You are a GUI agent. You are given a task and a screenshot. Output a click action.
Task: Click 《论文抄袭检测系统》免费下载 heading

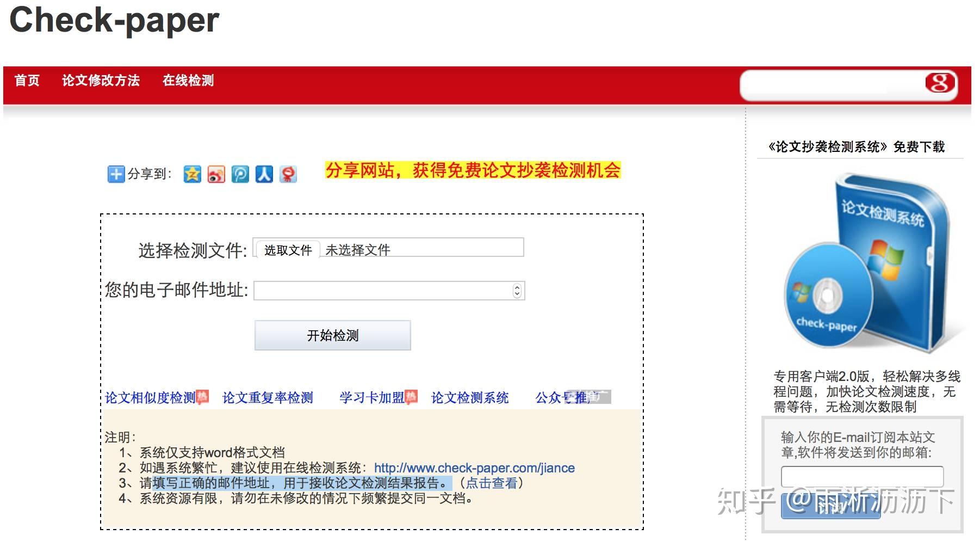pyautogui.click(x=857, y=146)
